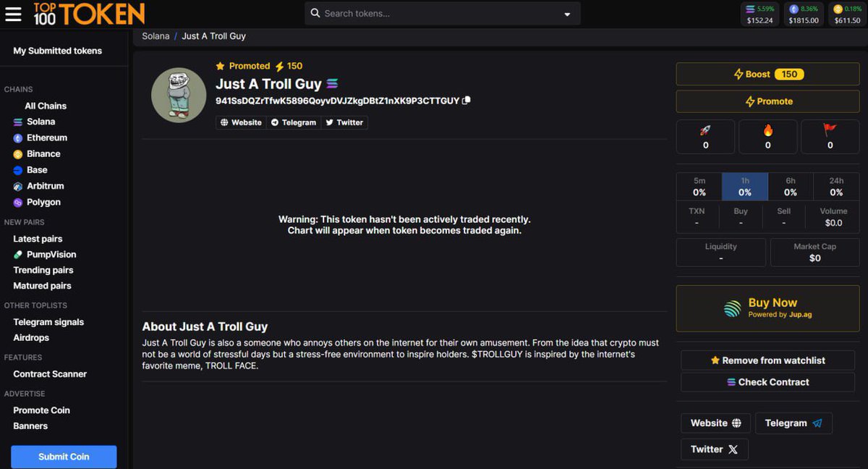Open Telegram link with paper plane
The image size is (868, 469).
tap(793, 423)
